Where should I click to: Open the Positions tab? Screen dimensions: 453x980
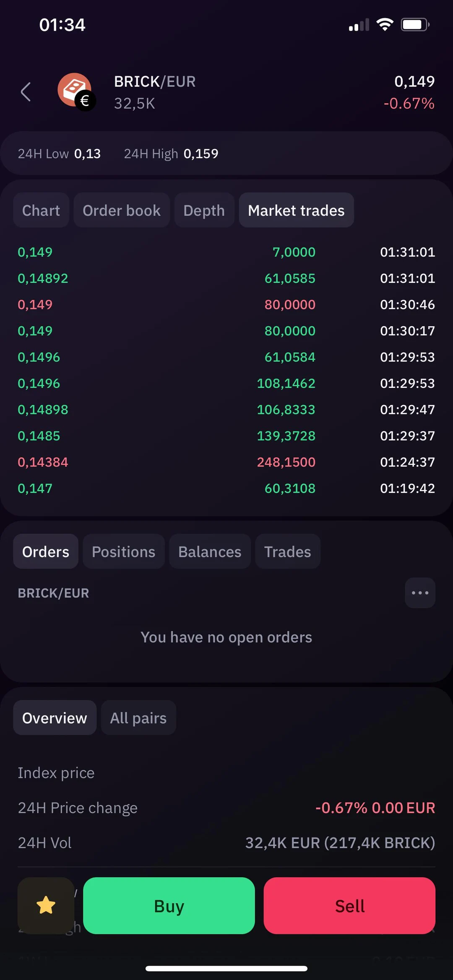click(124, 552)
